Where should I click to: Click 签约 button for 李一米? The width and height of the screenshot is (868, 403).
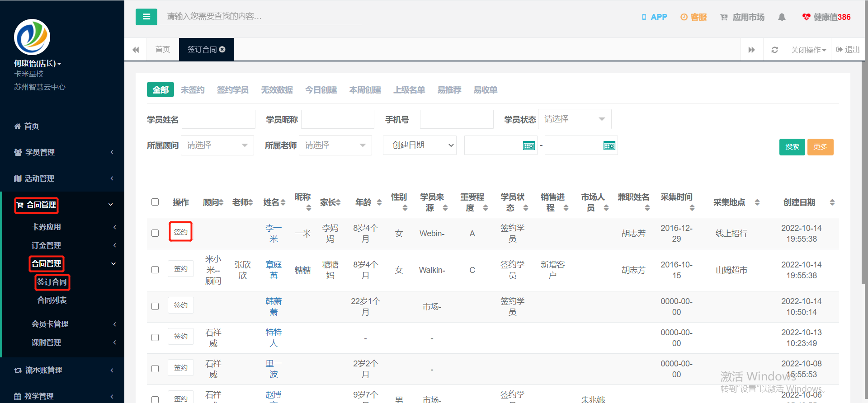click(x=181, y=232)
